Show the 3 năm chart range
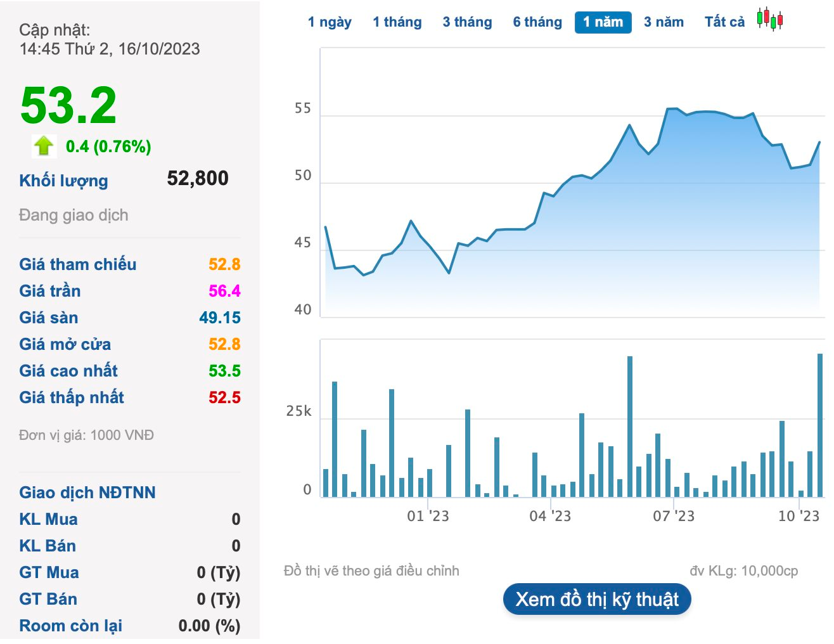Screen dimensions: 834x644 [664, 22]
